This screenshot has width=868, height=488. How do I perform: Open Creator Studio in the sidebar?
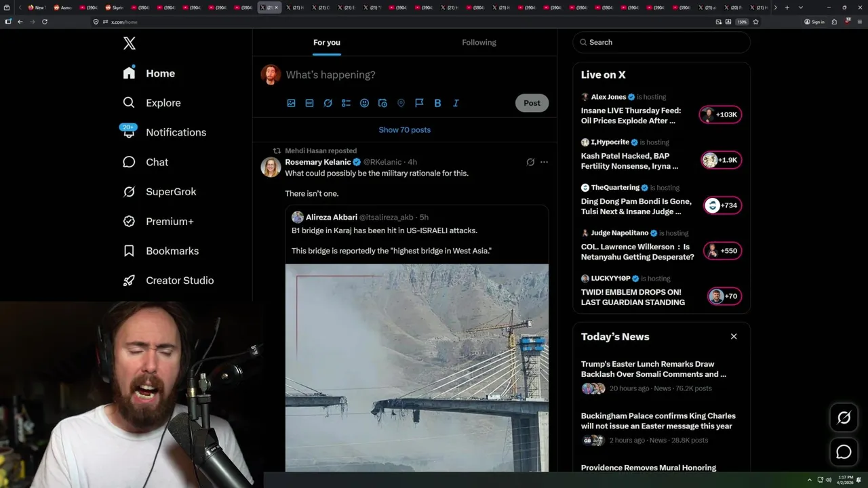click(168, 281)
